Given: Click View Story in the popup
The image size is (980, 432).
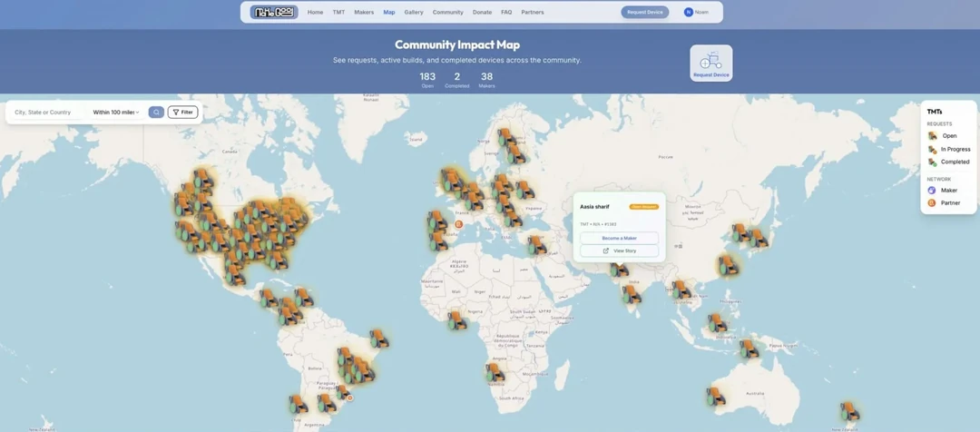Looking at the screenshot, I should click(619, 250).
